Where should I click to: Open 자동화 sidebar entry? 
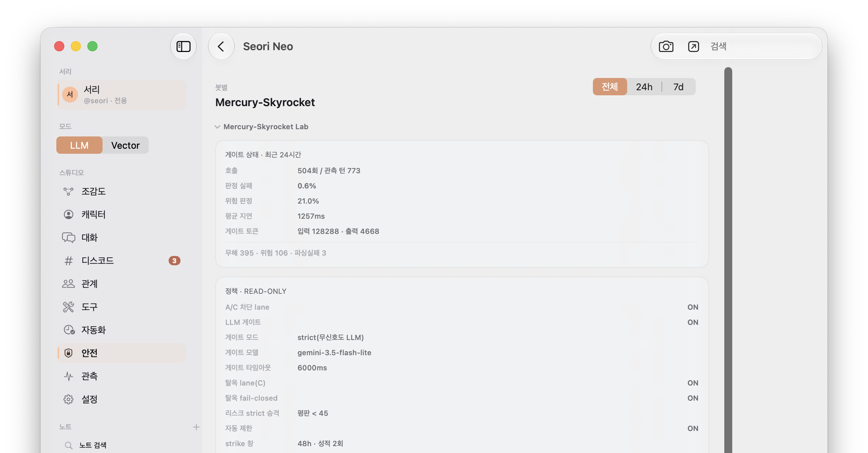(122, 330)
